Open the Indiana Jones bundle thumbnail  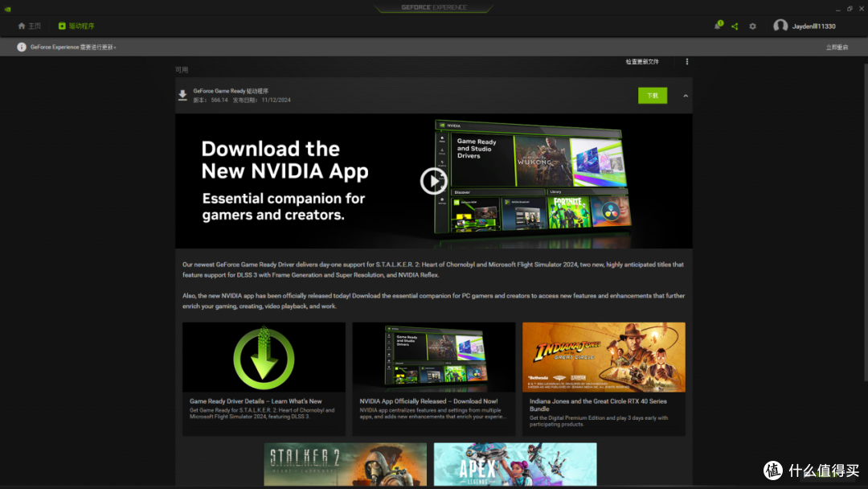point(604,357)
